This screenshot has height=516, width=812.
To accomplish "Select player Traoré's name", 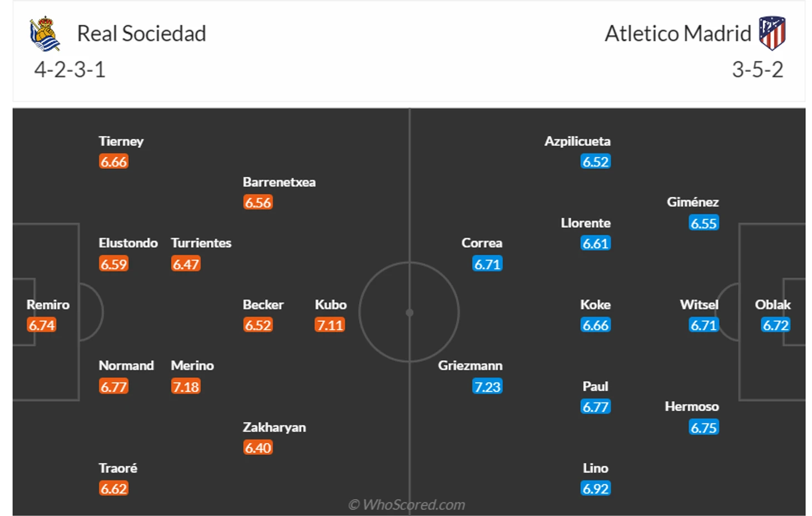I will coord(118,468).
